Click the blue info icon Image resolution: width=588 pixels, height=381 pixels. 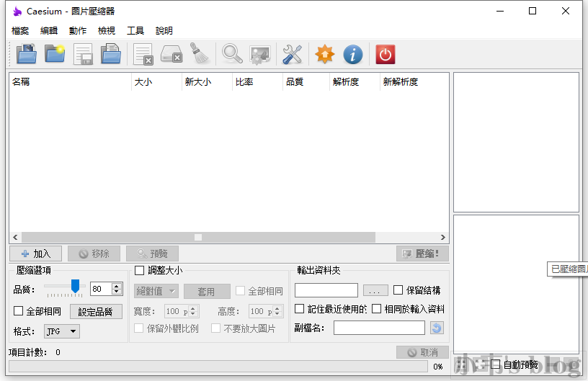coord(353,54)
